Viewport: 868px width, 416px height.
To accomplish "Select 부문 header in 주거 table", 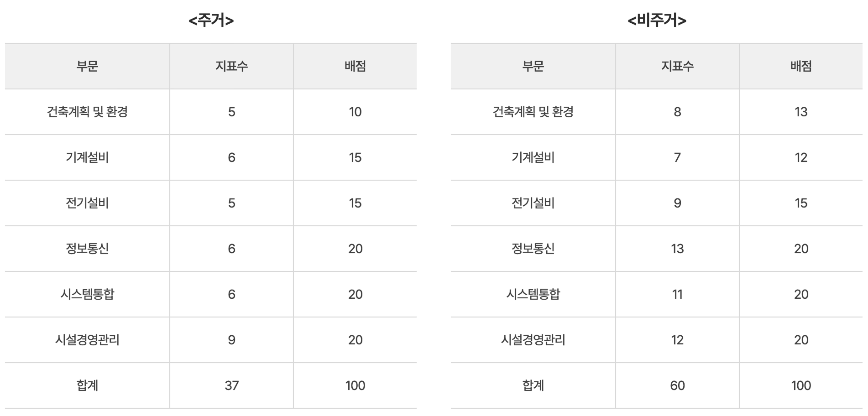I will pyautogui.click(x=87, y=66).
